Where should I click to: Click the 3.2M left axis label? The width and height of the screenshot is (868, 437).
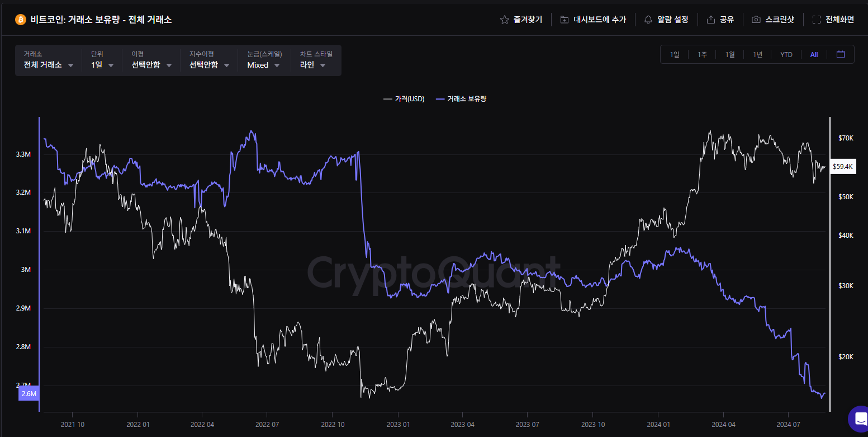pos(23,192)
